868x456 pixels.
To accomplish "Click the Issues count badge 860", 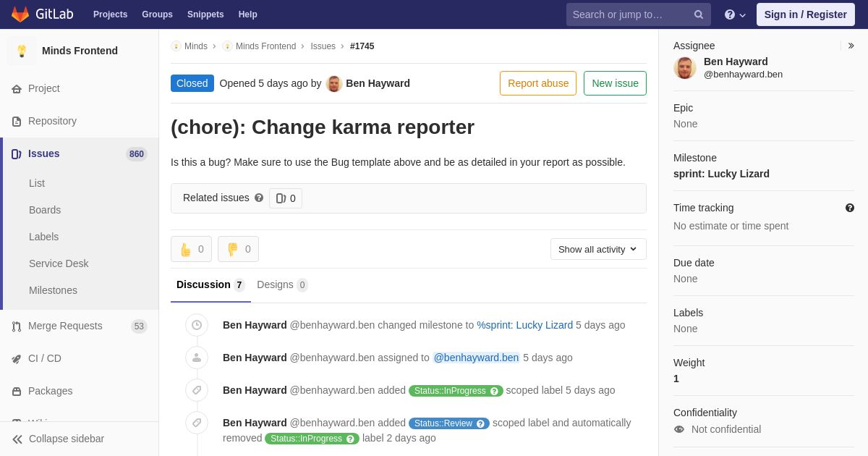I will [x=137, y=154].
